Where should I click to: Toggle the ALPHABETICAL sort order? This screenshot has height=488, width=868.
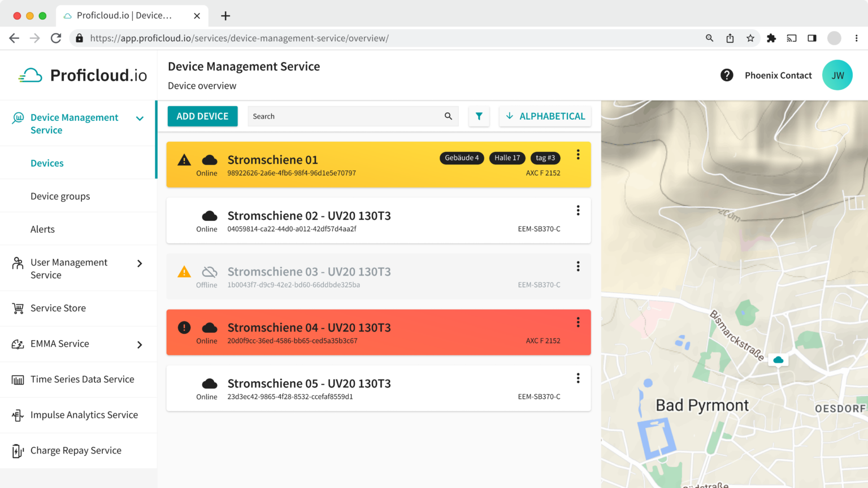click(545, 116)
